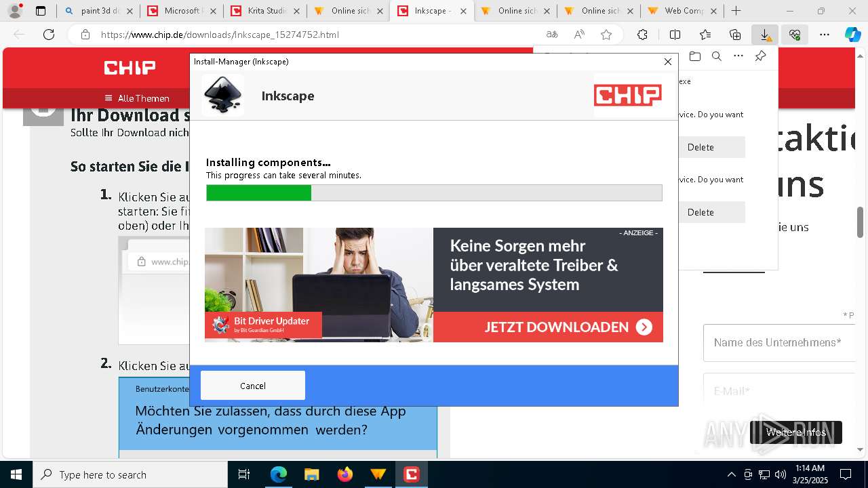Open volume control in system tray

click(781, 474)
